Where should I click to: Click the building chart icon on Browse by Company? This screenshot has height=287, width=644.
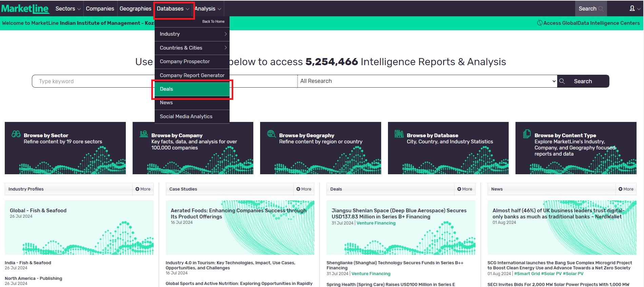click(x=144, y=134)
